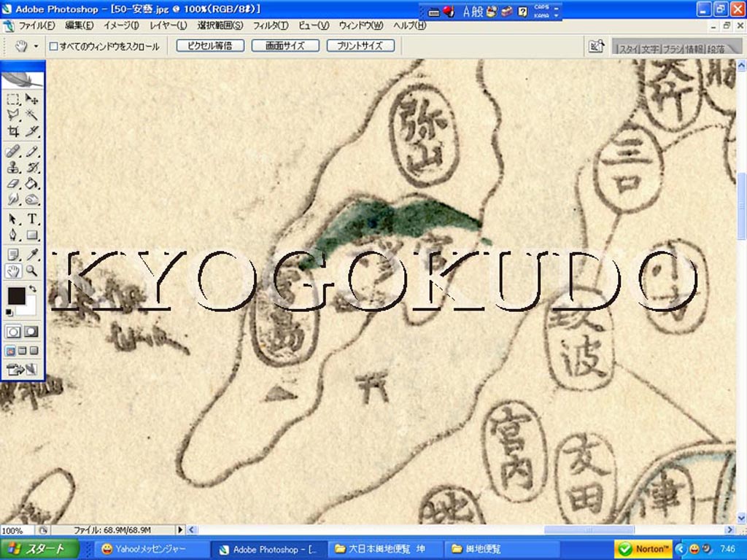Choose the Pen tool
Viewport: 747px width, 560px height.
(13, 235)
